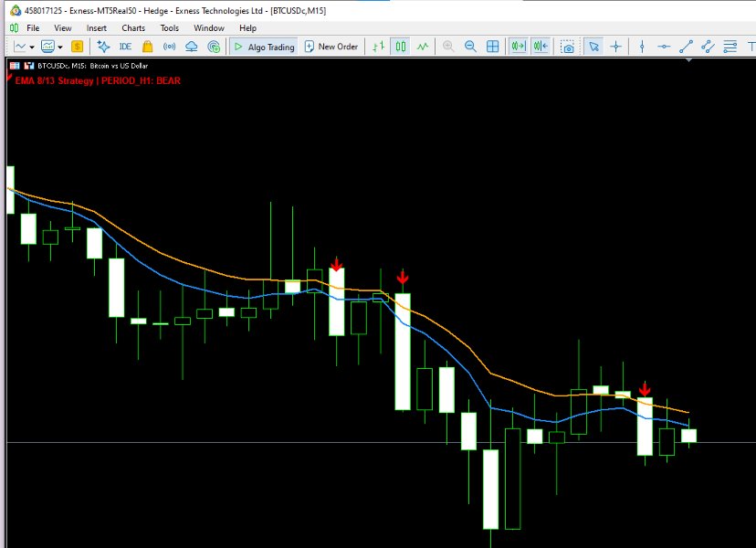The image size is (756, 548).
Task: Open the Tools menu
Action: click(x=169, y=28)
